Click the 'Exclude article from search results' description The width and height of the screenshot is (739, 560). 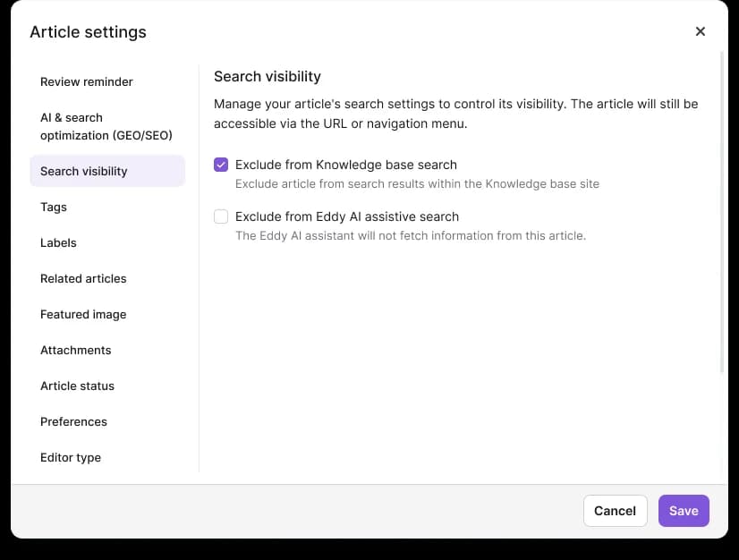coord(417,184)
